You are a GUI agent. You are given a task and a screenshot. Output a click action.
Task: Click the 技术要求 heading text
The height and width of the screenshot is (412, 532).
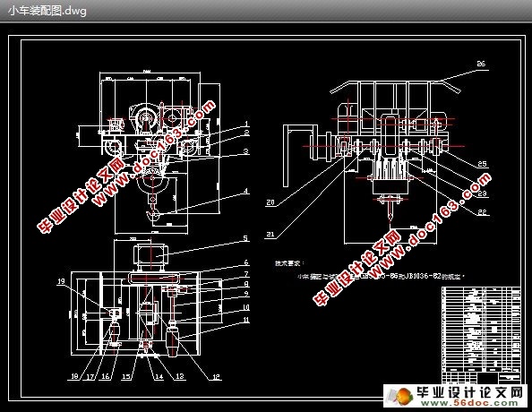tap(289, 263)
